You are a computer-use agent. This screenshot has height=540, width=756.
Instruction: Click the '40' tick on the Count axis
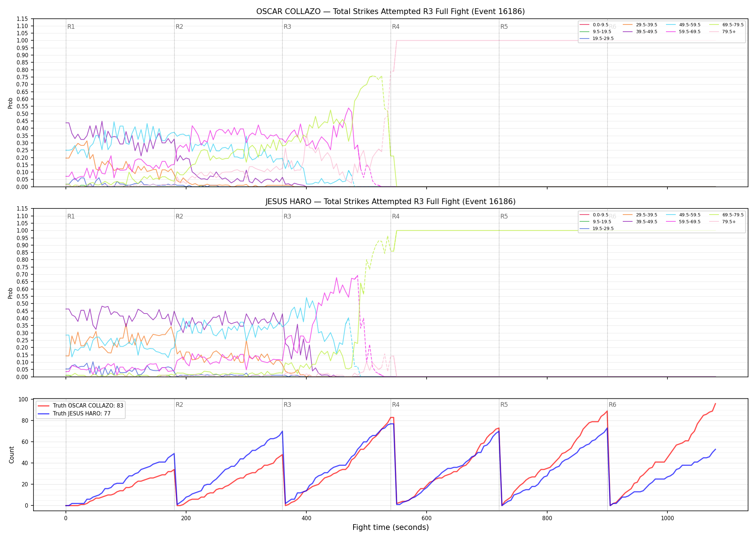25,463
